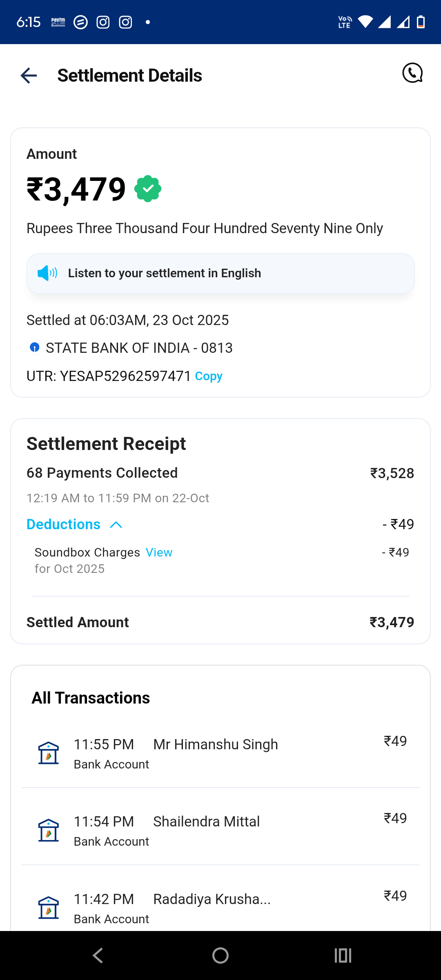The height and width of the screenshot is (980, 441).
Task: View Soundbox Charges details
Action: click(x=159, y=552)
